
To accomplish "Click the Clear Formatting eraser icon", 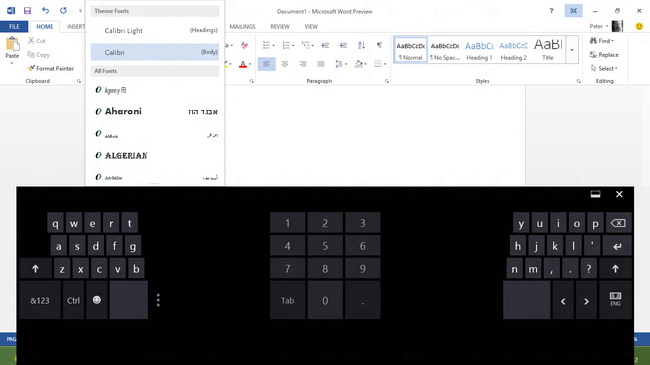I will click(x=245, y=45).
